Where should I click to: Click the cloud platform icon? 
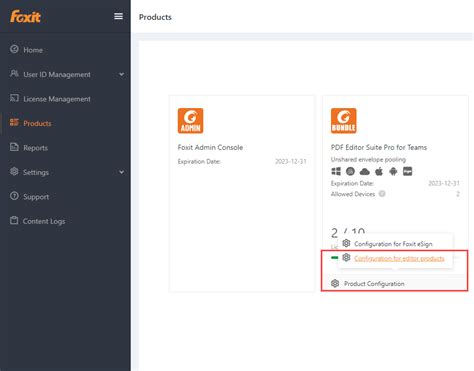point(365,171)
